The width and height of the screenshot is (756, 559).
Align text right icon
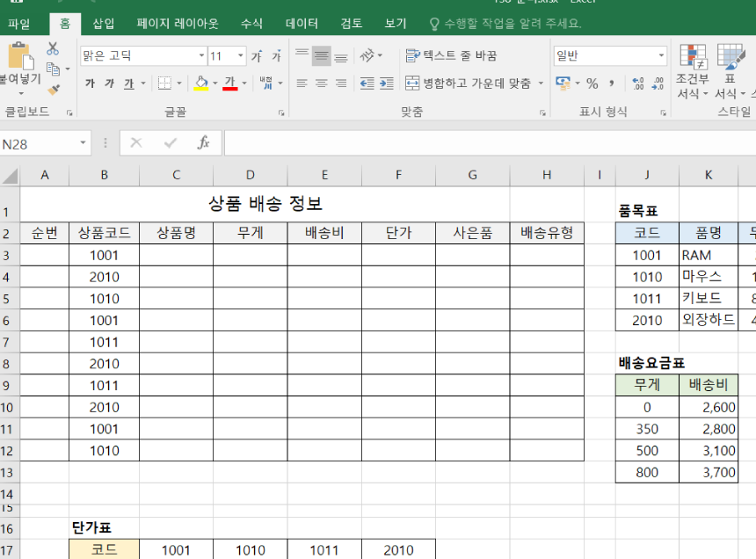pyautogui.click(x=341, y=83)
